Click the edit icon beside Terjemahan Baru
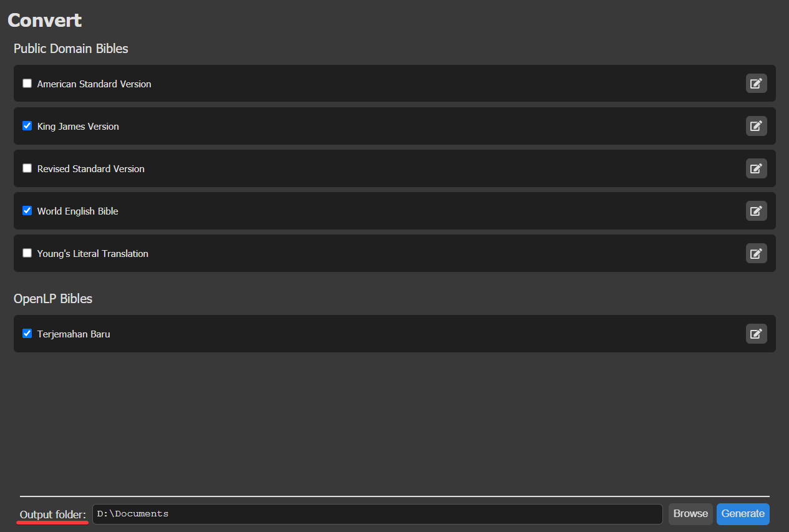 coord(756,334)
